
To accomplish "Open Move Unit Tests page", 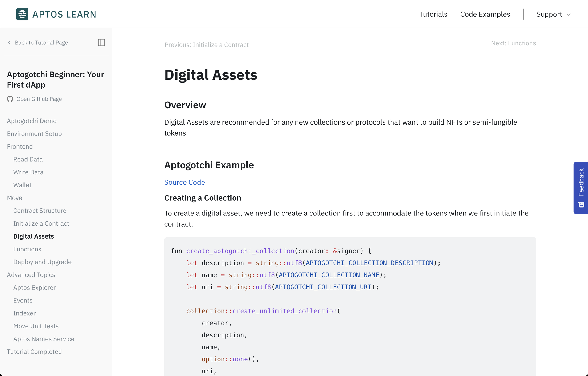I will click(x=36, y=326).
